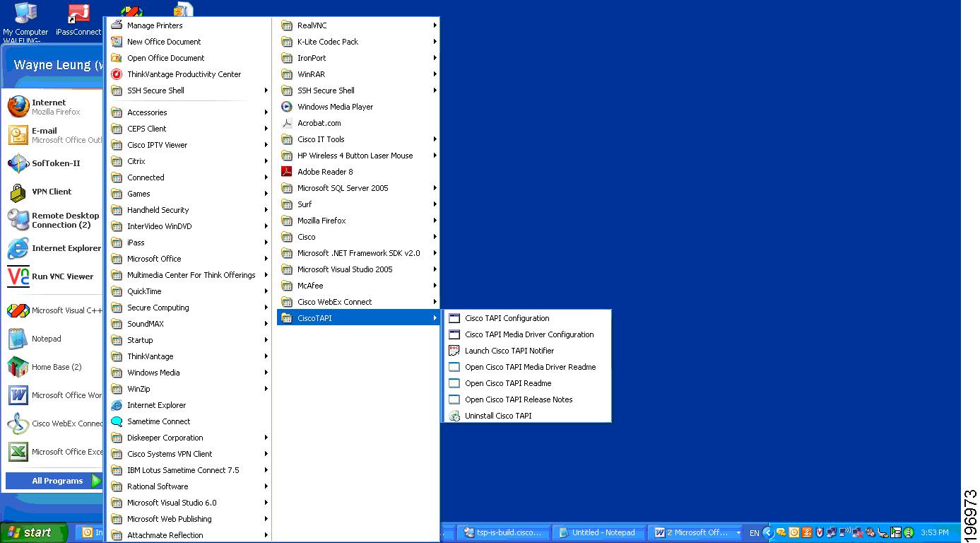Open Remote Desktop Connection (2)
The height and width of the screenshot is (543, 980).
(x=54, y=220)
